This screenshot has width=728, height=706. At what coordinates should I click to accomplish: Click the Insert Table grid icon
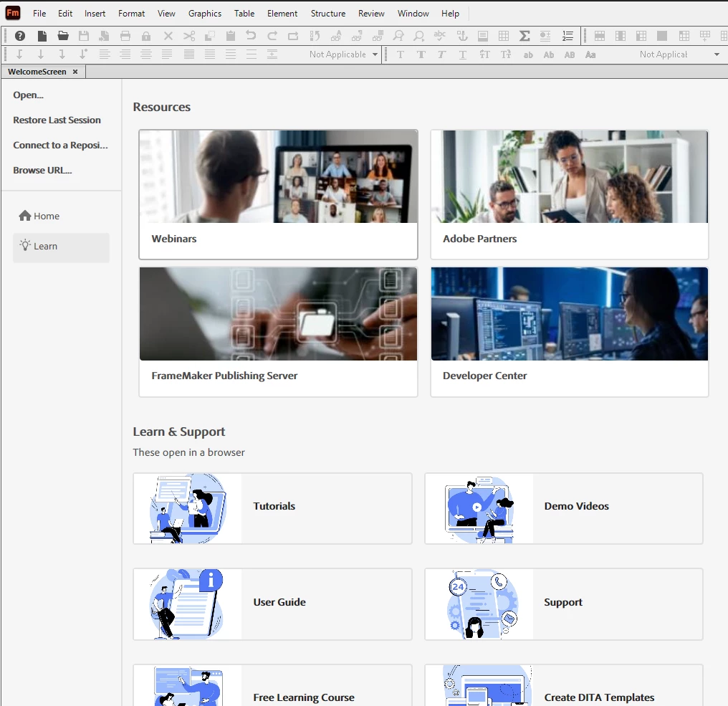[x=503, y=36]
